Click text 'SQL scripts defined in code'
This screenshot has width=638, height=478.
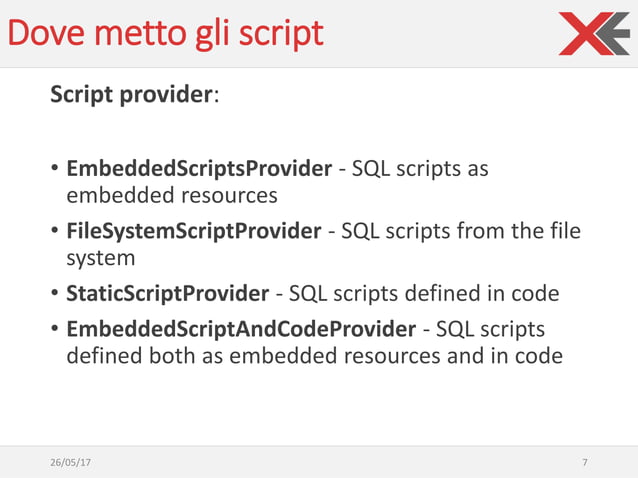(x=424, y=293)
